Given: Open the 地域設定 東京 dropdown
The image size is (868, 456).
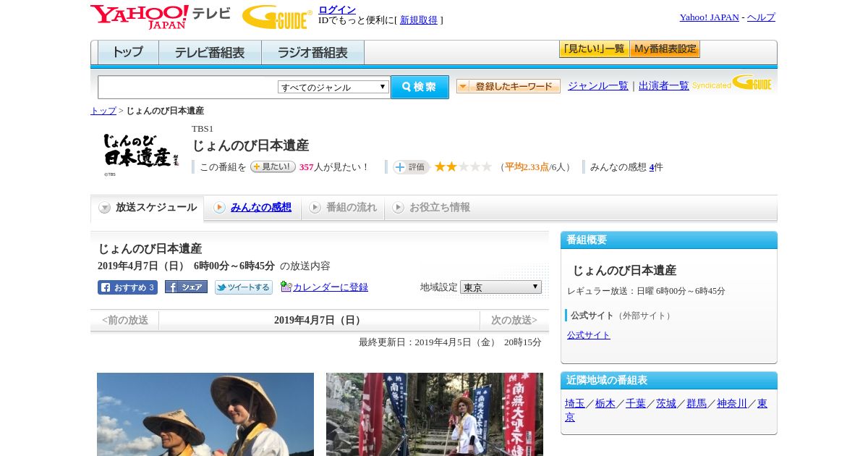Looking at the screenshot, I should [x=501, y=287].
